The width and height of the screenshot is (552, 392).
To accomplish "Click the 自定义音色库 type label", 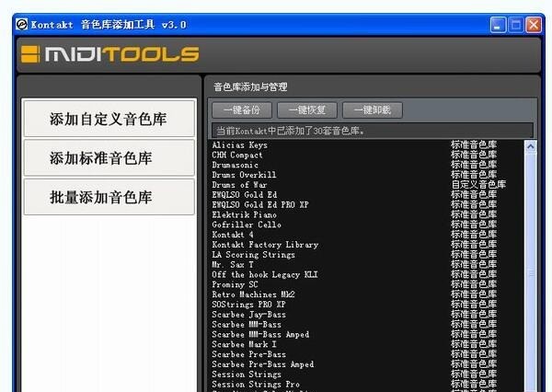I will coord(478,185).
